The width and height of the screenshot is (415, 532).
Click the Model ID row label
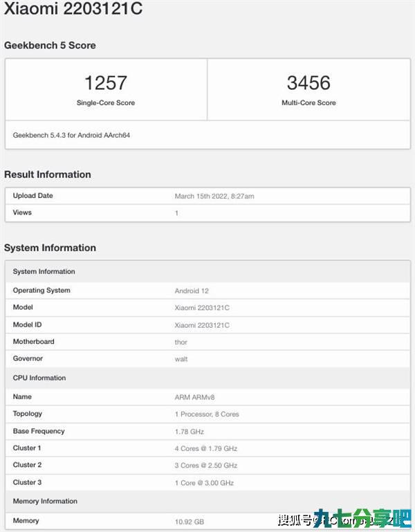tap(27, 324)
